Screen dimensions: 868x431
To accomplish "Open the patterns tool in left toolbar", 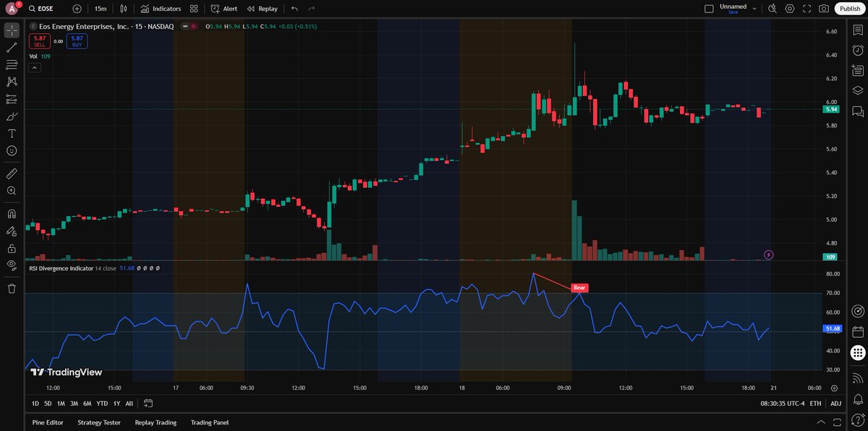I will (12, 82).
